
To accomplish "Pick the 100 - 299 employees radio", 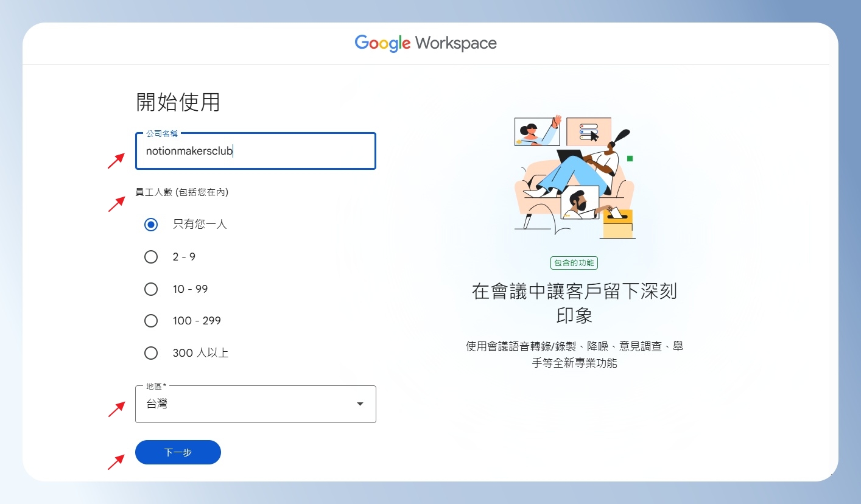I will [x=151, y=321].
